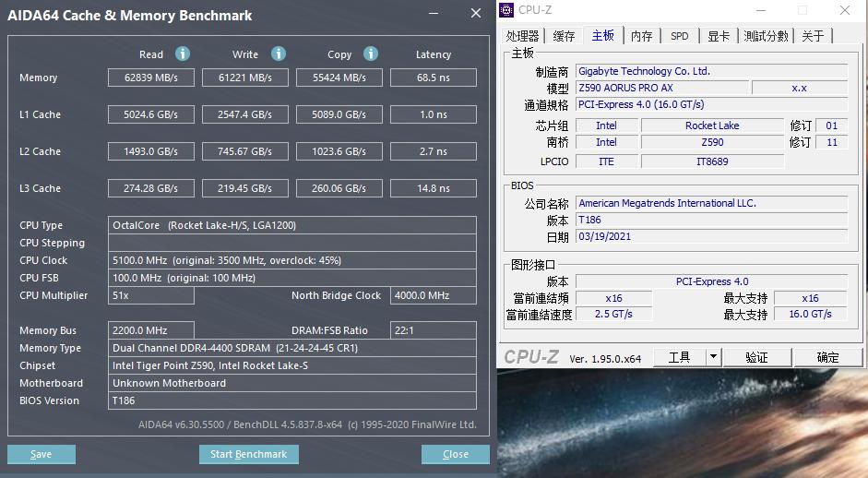Close the AIDA64 window with X
Image resolution: width=868 pixels, height=478 pixels.
[476, 13]
